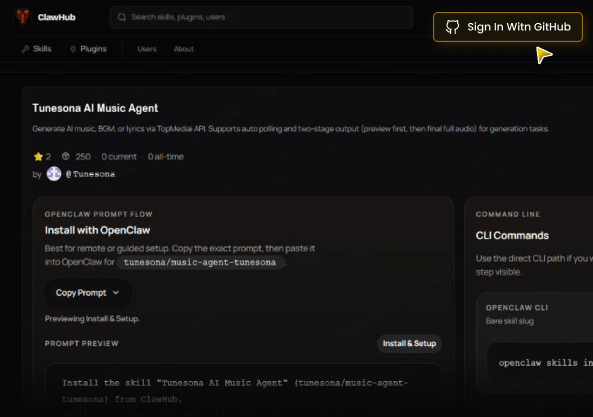Select the Install & Setup prompt option
Viewport: 593px width, 417px height.
click(x=409, y=343)
